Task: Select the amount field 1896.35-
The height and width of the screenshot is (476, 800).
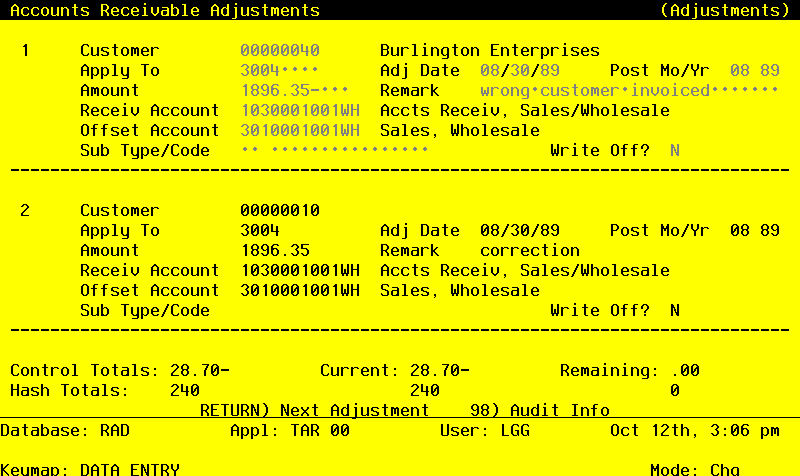Action: [295, 90]
